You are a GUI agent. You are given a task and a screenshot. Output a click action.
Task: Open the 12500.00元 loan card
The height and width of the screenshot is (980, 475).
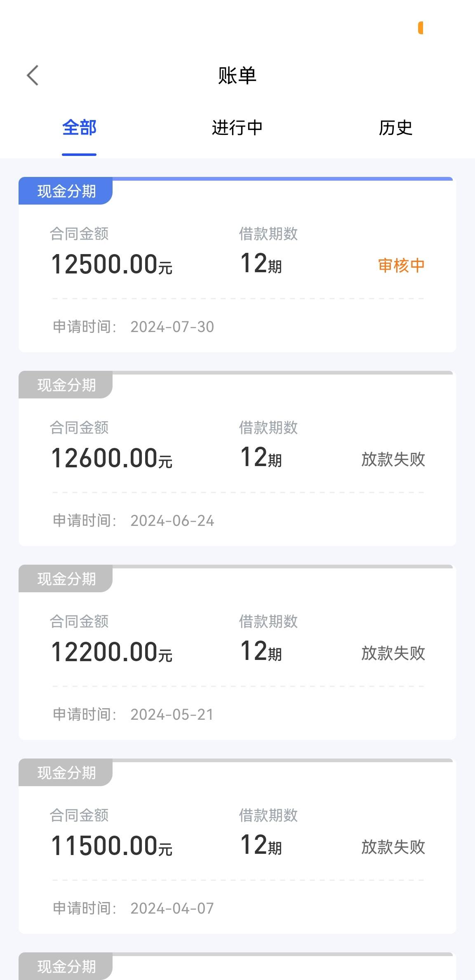[x=237, y=264]
